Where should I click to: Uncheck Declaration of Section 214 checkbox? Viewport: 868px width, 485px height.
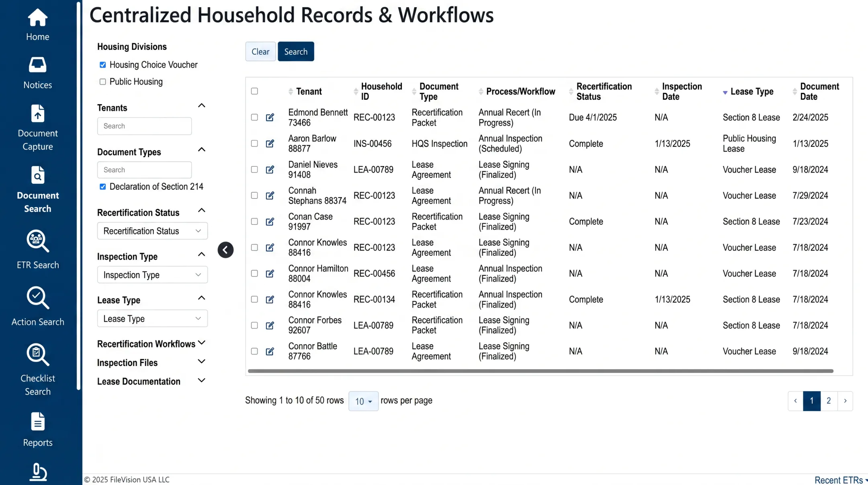103,187
